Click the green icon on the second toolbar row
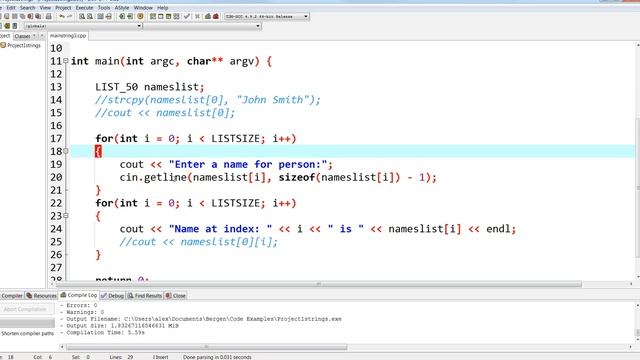 [x=7, y=26]
